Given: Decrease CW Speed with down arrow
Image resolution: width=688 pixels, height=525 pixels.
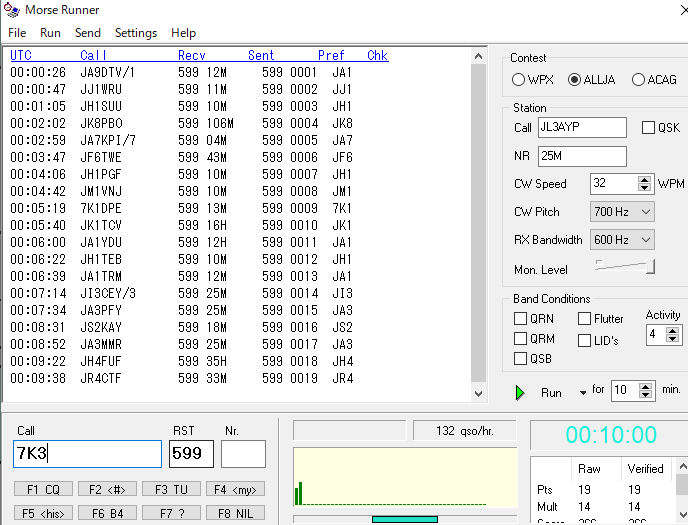Looking at the screenshot, I should click(x=644, y=188).
